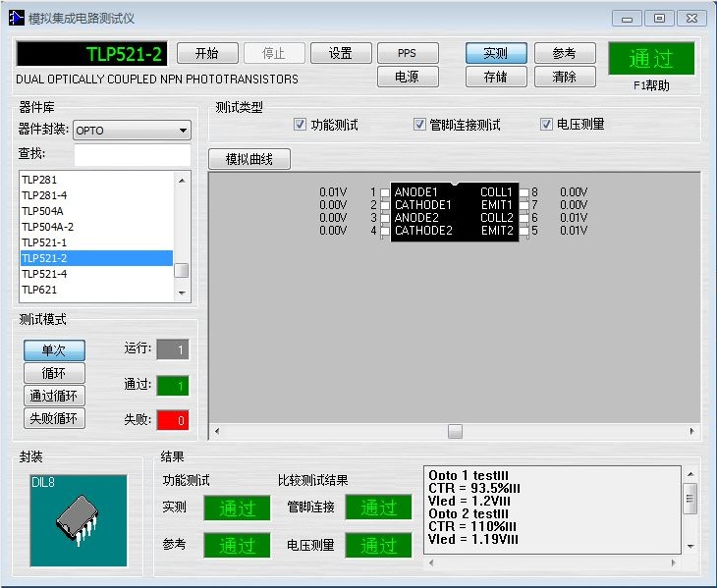Click pin 4 CATHODE2 pad box
This screenshot has width=717, height=588.
pos(385,231)
